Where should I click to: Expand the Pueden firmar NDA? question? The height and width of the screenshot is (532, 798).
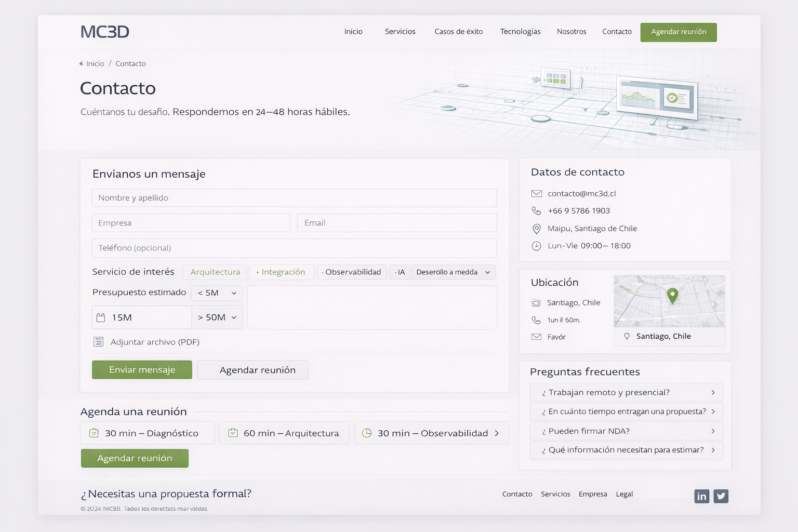626,431
